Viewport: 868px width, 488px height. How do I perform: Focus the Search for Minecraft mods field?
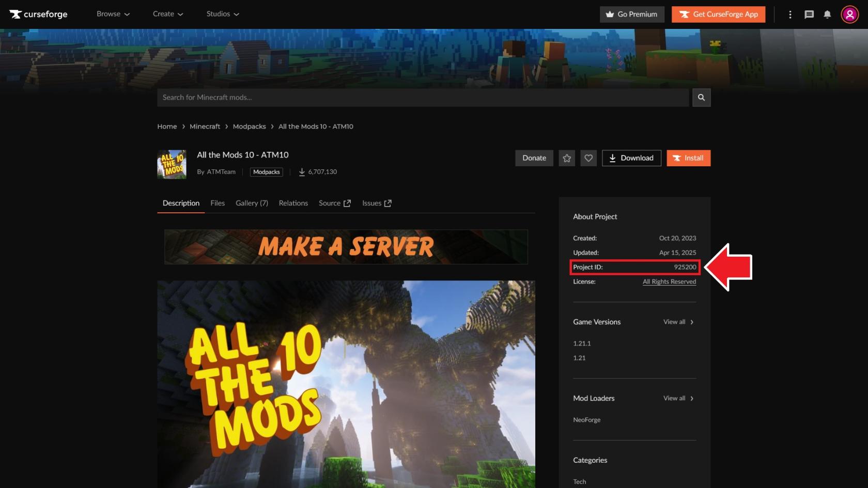click(423, 98)
